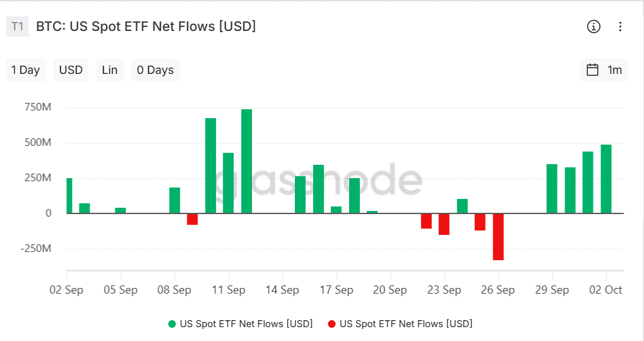This screenshot has width=644, height=341.
Task: Click the tallest green bar near 11 Sep
Action: point(246,161)
